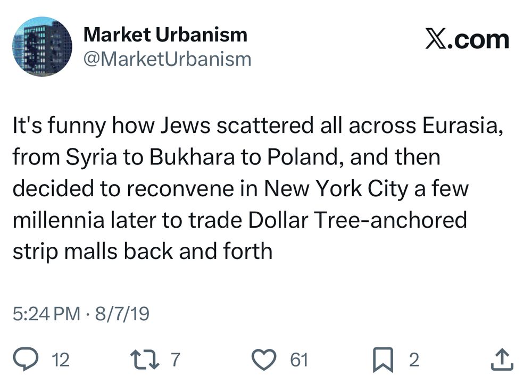This screenshot has height=392, width=532.
Task: Open the Market Urbanism profile avatar
Action: coord(41,46)
